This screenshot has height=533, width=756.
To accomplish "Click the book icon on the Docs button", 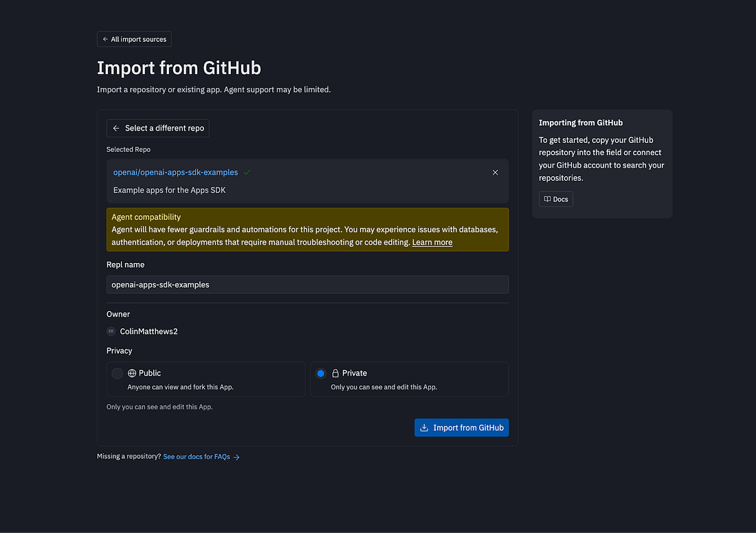I will tap(547, 199).
